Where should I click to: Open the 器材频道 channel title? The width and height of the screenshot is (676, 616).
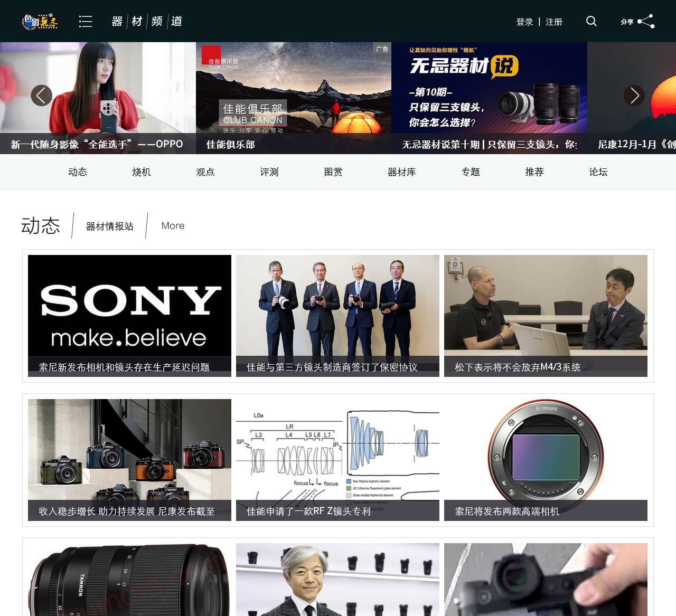coord(147,21)
